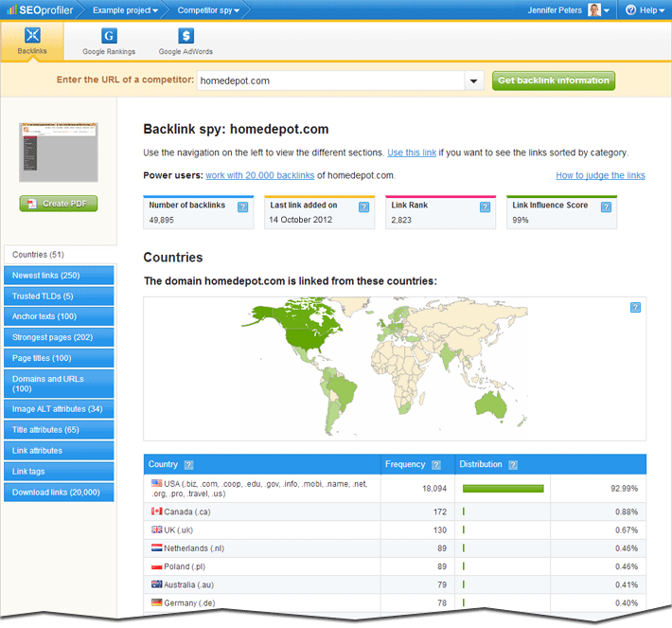Click the Germany (.de) row label
The height and width of the screenshot is (628, 672).
189,602
